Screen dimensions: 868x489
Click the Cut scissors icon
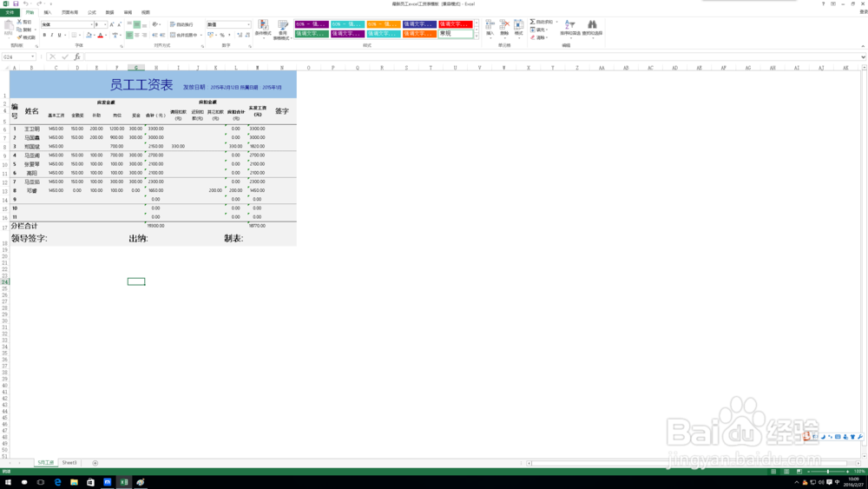(19, 23)
